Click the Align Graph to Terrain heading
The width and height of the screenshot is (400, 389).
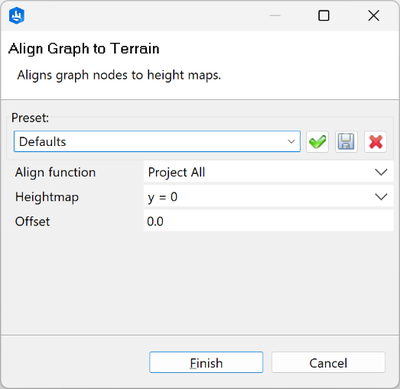coord(84,49)
